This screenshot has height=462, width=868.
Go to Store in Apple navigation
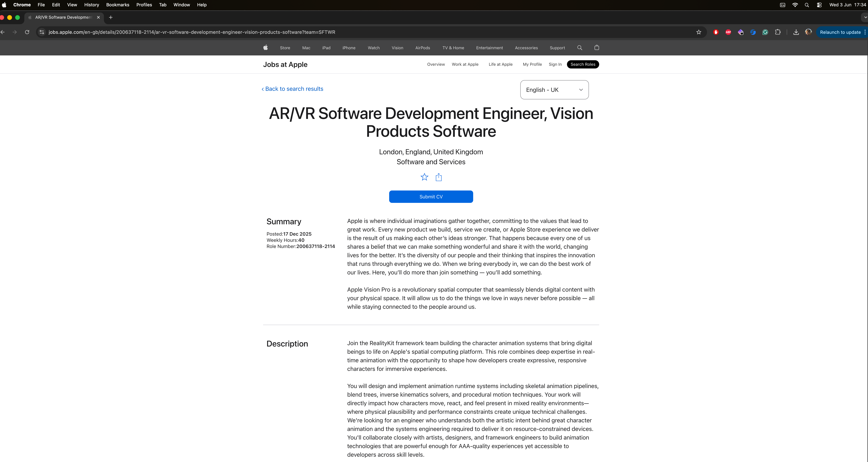[285, 48]
